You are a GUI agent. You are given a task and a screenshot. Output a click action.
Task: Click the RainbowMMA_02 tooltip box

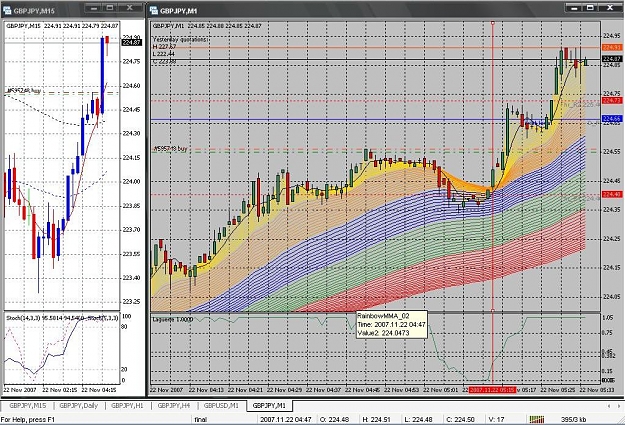coord(391,324)
